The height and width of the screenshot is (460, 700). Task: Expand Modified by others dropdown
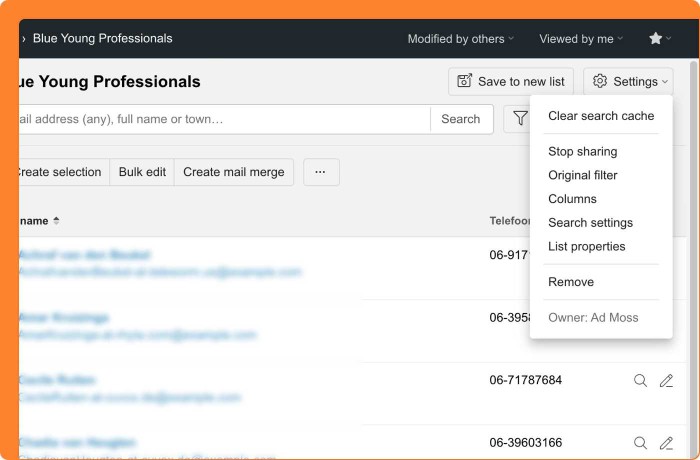pos(461,39)
